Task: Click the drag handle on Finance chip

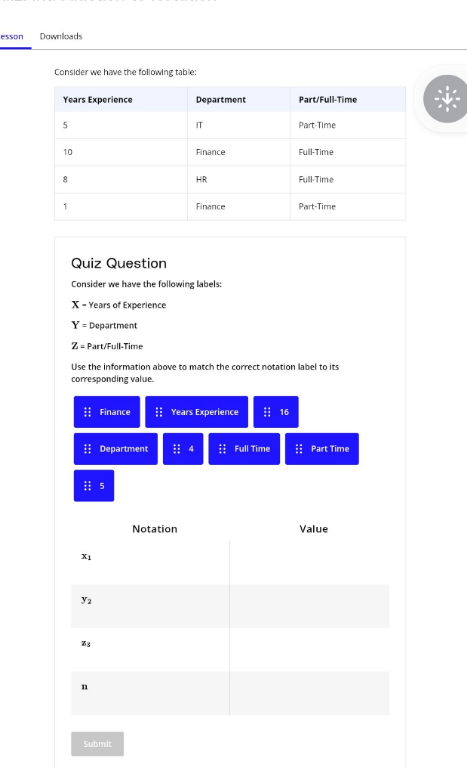Action: [88, 412]
